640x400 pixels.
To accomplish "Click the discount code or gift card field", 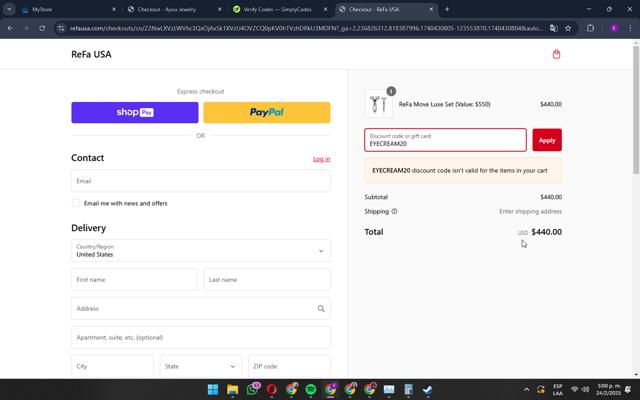I will 445,140.
